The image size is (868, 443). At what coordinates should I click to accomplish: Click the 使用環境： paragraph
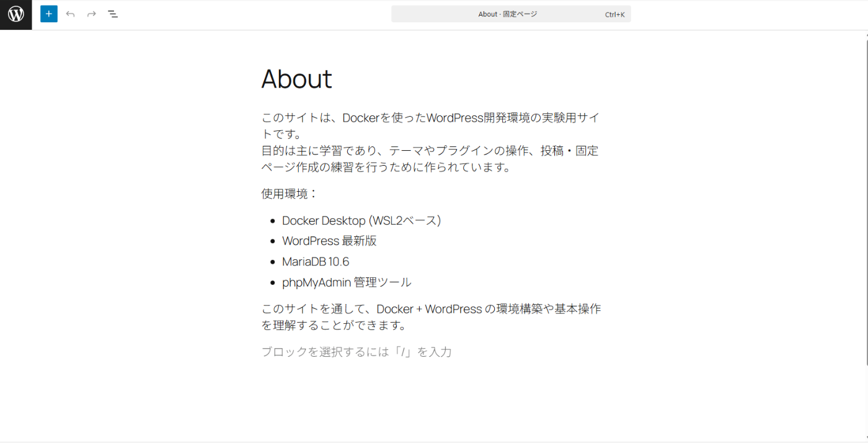(290, 194)
